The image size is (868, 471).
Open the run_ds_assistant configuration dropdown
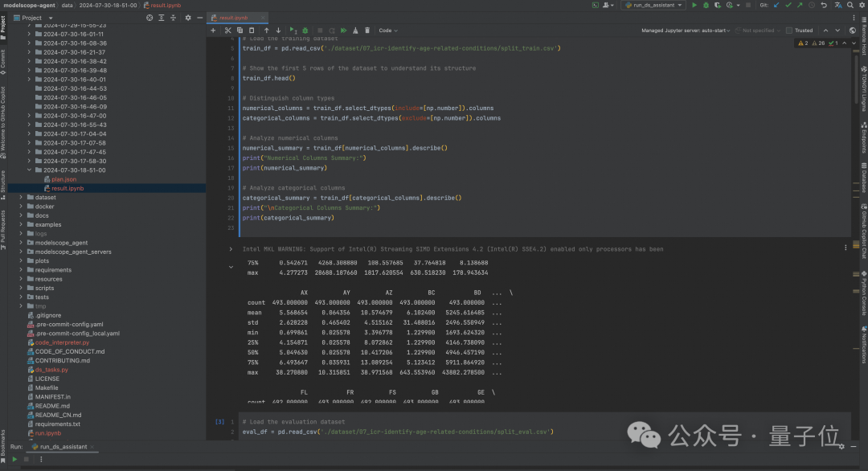(654, 6)
